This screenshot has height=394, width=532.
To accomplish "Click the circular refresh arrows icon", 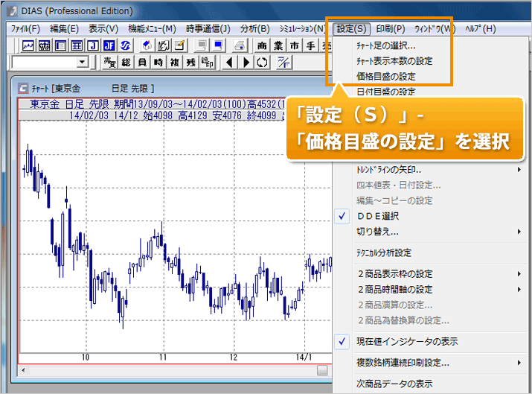I will pos(261,62).
